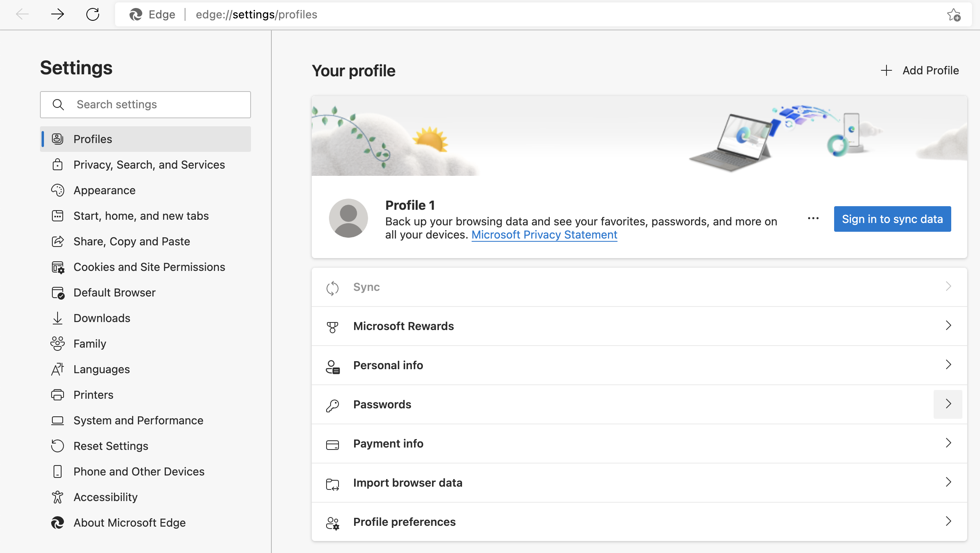Open Passwords with its chevron
980x553 pixels.
click(948, 404)
